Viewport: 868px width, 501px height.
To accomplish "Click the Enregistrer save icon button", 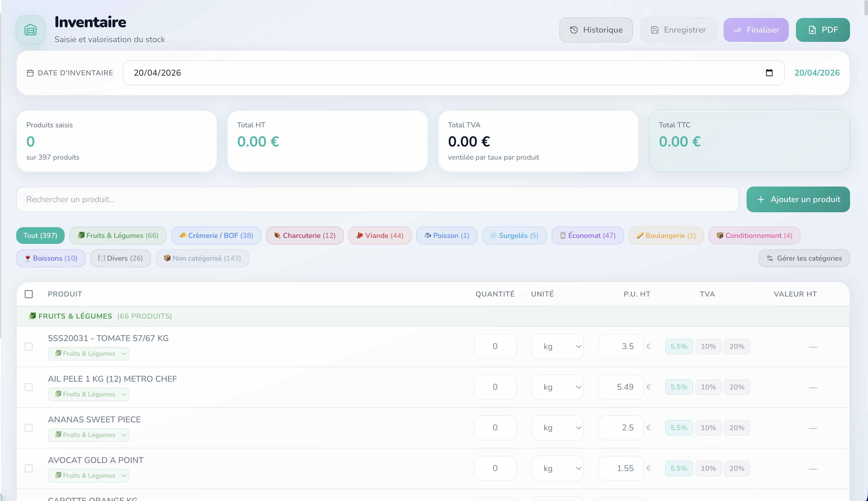I will [678, 30].
